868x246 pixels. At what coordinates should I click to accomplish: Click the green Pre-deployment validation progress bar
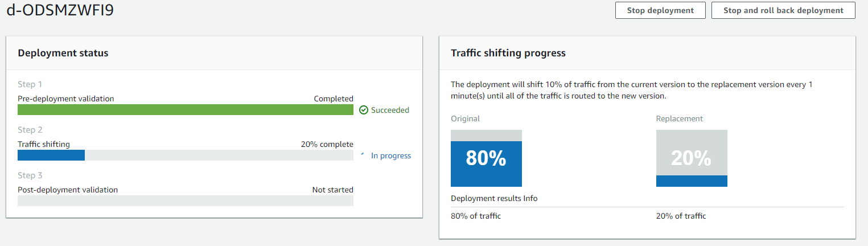pyautogui.click(x=186, y=110)
